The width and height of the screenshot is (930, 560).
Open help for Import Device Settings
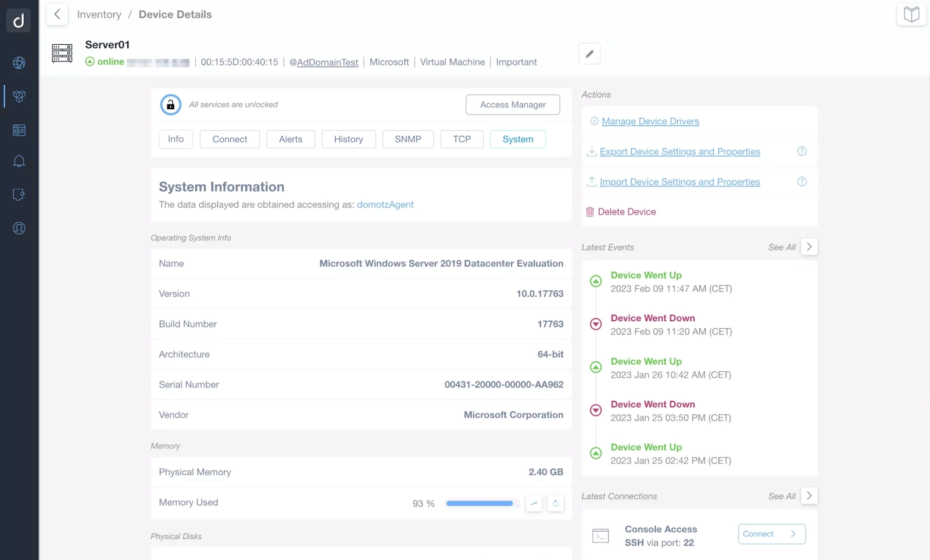click(802, 182)
